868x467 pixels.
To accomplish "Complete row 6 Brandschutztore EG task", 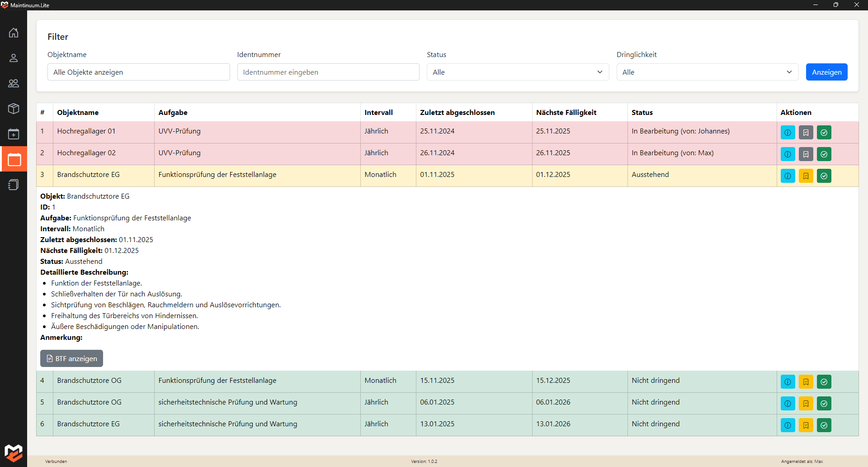I will pyautogui.click(x=824, y=425).
